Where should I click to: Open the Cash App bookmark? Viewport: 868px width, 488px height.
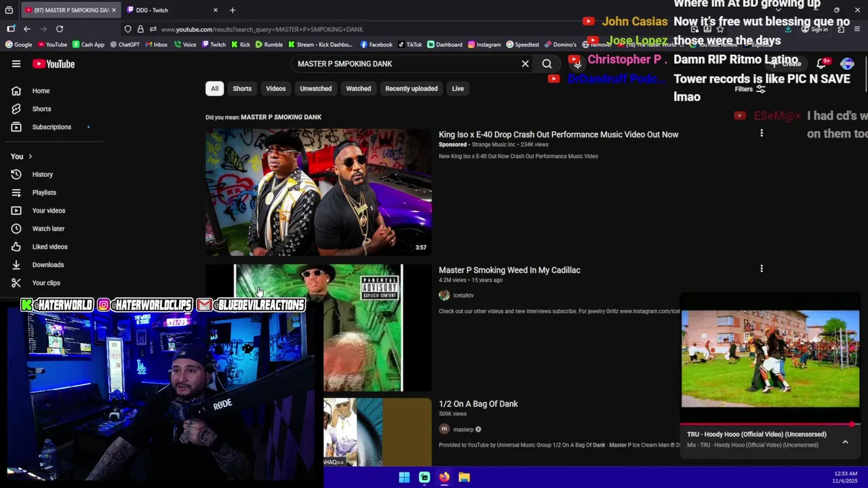(88, 45)
